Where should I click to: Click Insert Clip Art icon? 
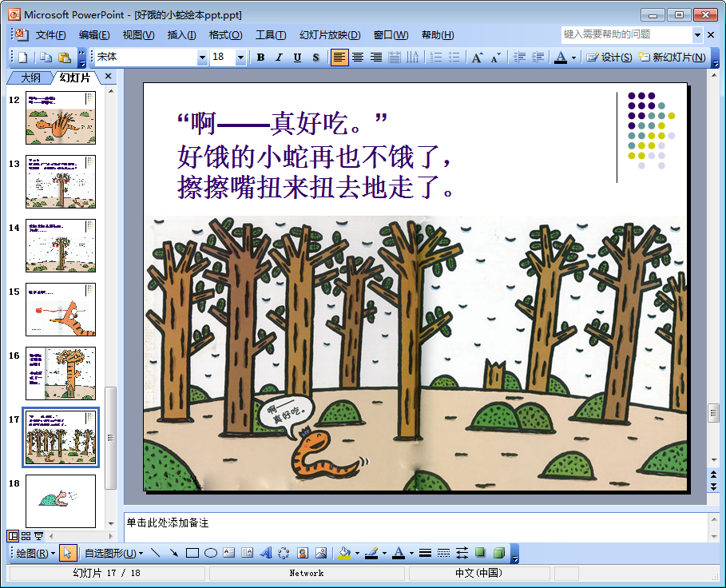tap(303, 554)
